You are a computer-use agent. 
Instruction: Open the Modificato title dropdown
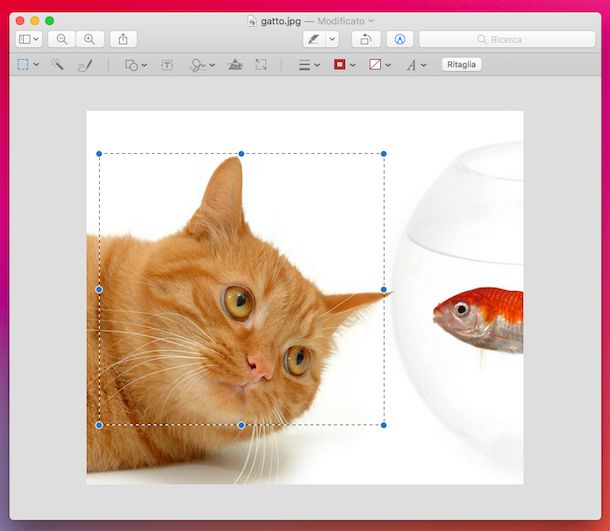click(345, 21)
